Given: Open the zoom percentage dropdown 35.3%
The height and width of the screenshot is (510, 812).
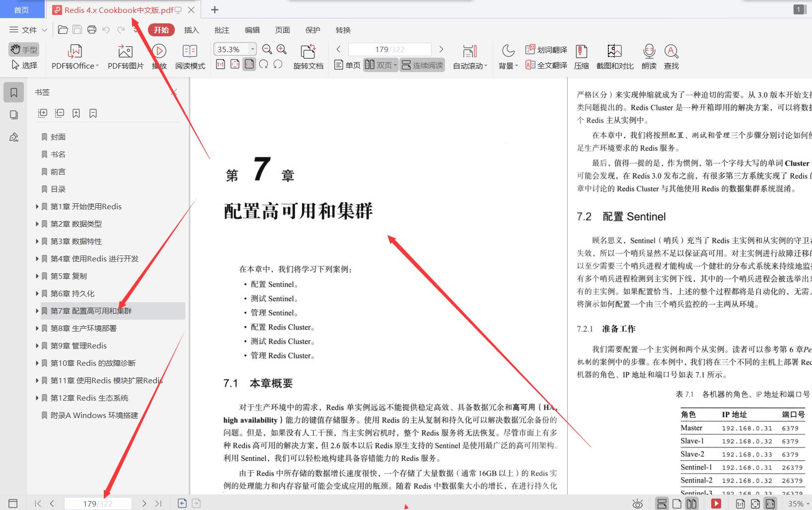Looking at the screenshot, I should 253,49.
